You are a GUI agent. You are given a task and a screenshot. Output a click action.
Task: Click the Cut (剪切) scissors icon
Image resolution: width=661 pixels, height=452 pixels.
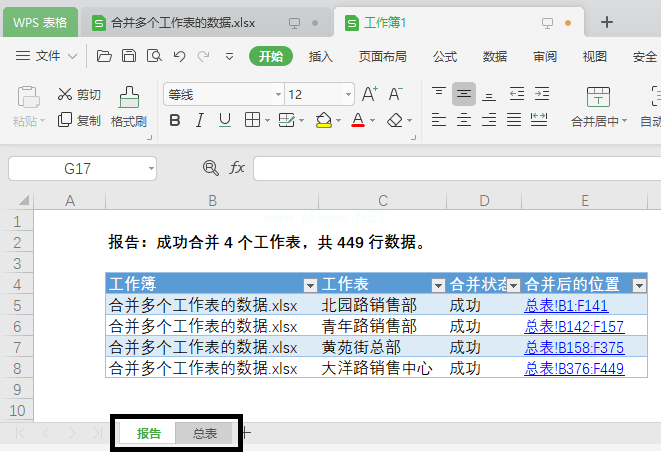65,94
